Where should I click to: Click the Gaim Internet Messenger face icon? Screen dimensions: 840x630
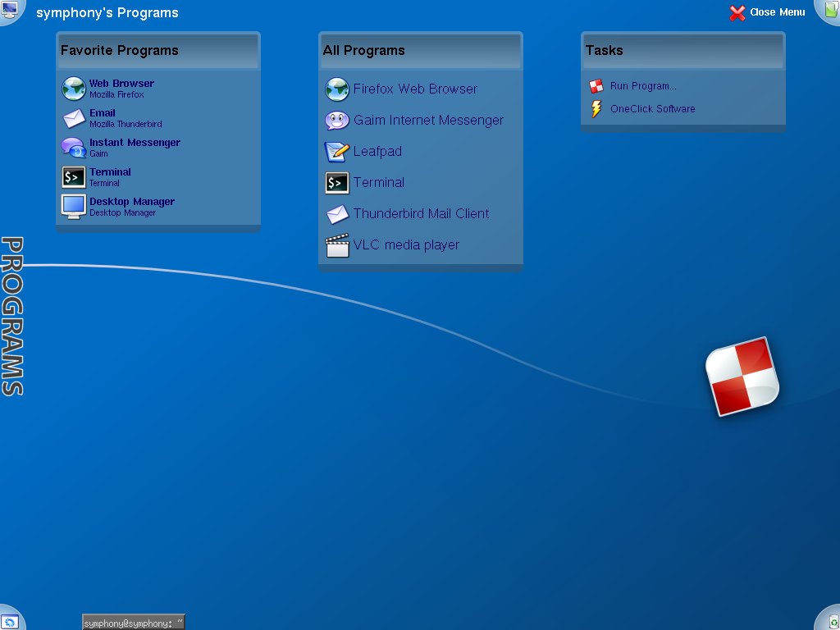click(337, 121)
